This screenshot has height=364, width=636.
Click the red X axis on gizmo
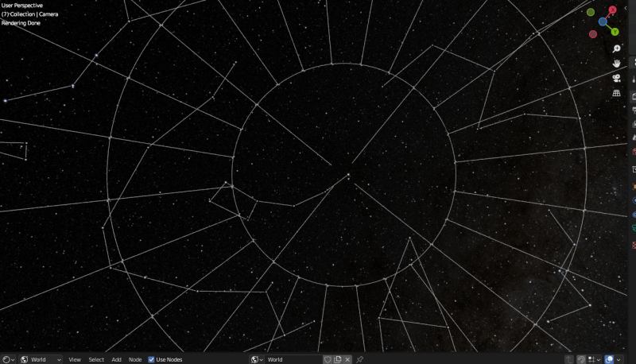pyautogui.click(x=612, y=10)
